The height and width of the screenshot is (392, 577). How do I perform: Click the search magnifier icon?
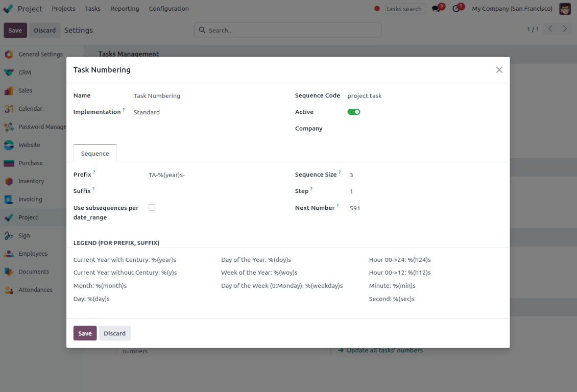coord(202,30)
